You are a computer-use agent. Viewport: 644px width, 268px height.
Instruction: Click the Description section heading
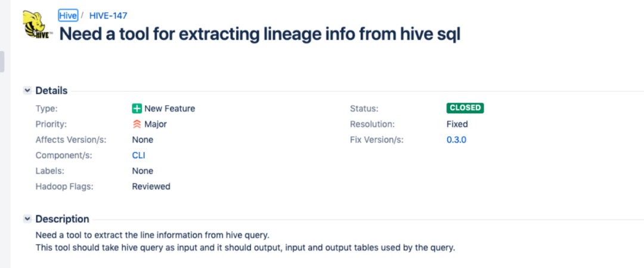click(62, 219)
